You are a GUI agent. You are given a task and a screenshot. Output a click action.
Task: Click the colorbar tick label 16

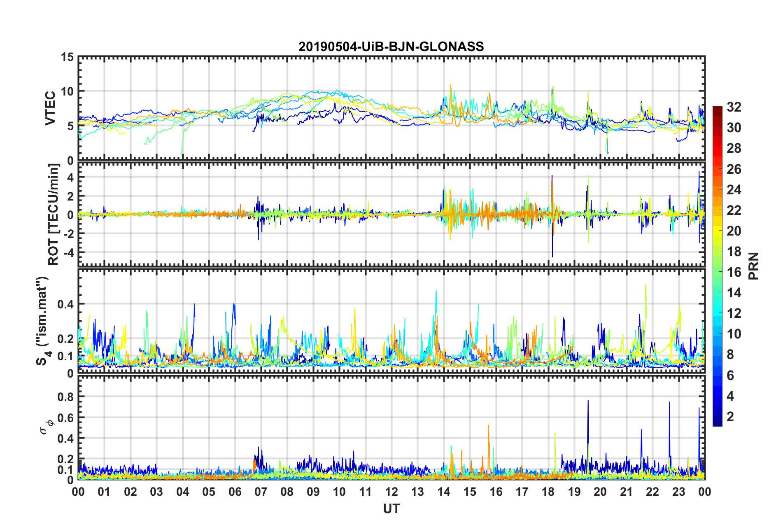click(x=734, y=272)
